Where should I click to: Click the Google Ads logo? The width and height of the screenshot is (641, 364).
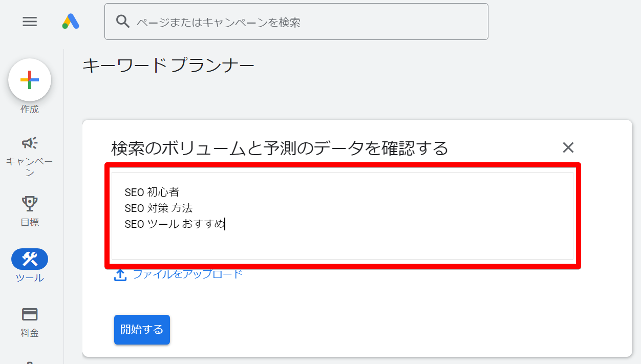click(x=71, y=22)
